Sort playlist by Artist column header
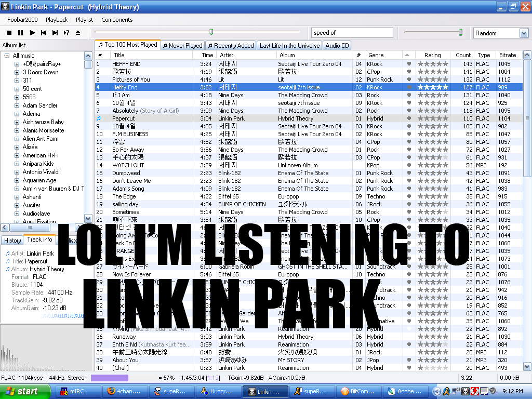Viewport: 532px width, 399px height. (246, 55)
